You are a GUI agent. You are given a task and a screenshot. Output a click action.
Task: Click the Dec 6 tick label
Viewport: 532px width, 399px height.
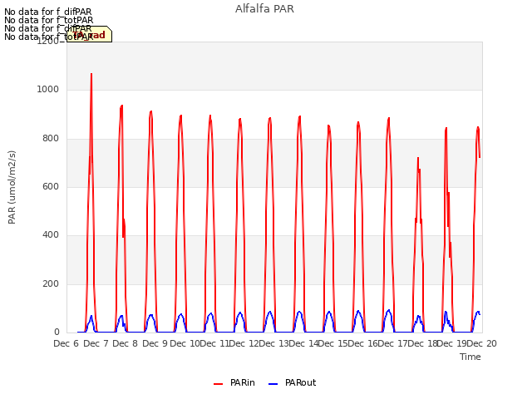[66, 343]
